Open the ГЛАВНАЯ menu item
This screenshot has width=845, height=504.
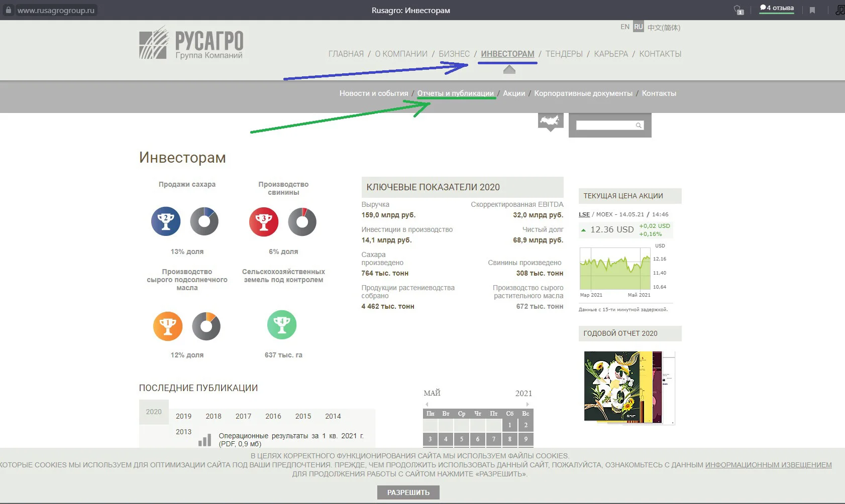tap(346, 54)
